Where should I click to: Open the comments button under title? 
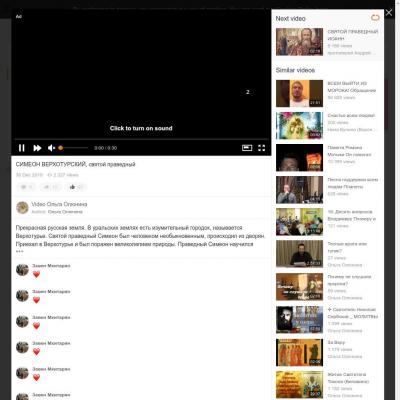pos(26,187)
